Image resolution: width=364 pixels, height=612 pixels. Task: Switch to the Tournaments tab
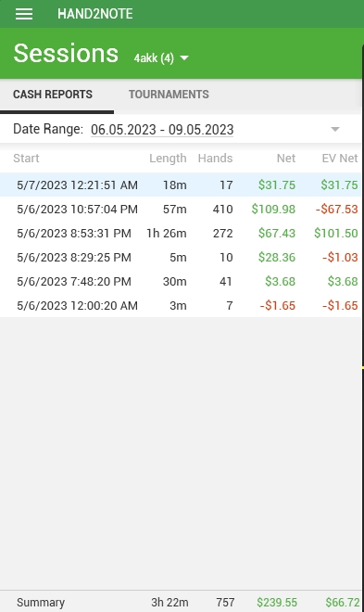point(169,94)
